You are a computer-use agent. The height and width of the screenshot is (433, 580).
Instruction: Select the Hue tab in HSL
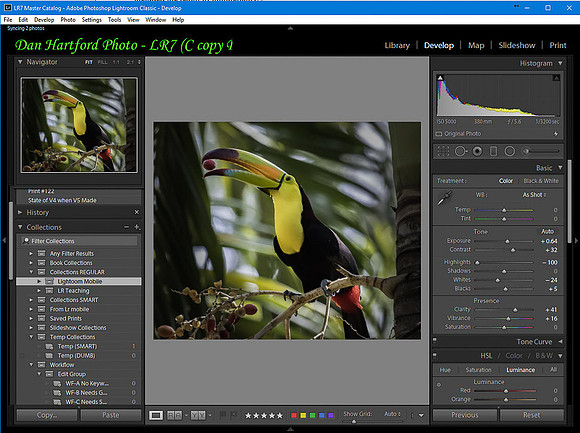click(x=445, y=370)
